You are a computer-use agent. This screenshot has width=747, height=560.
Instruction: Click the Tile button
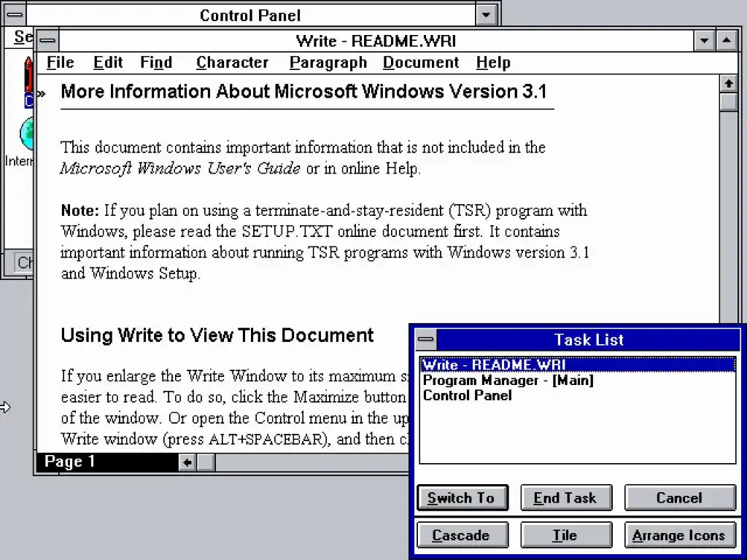(x=565, y=534)
